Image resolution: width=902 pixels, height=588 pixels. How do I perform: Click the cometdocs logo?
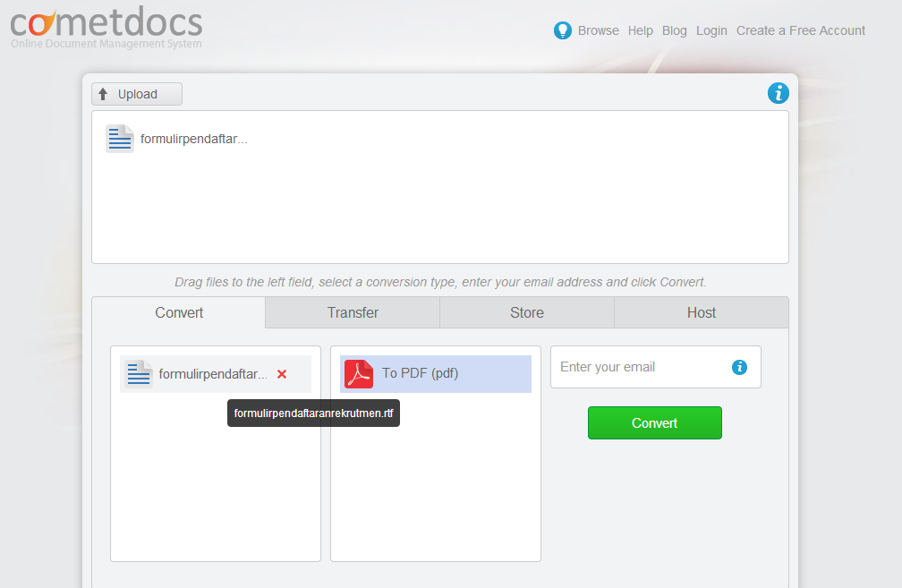tap(106, 28)
